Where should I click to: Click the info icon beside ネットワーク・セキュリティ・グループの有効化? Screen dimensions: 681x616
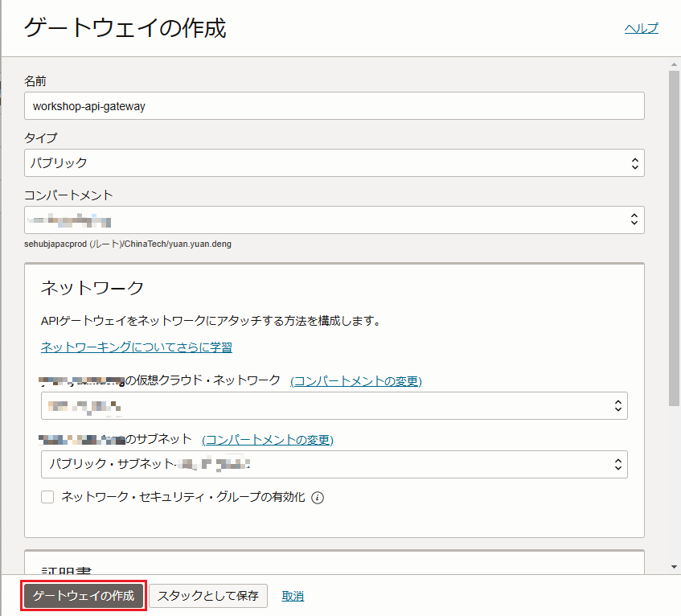click(x=318, y=498)
